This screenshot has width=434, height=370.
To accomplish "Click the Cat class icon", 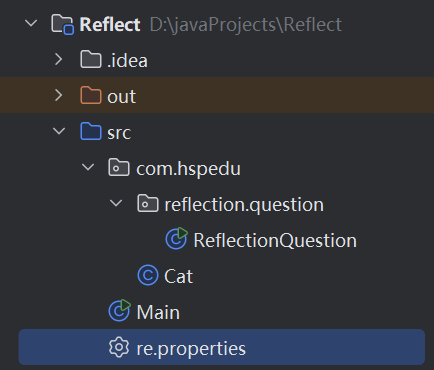I will coord(148,275).
